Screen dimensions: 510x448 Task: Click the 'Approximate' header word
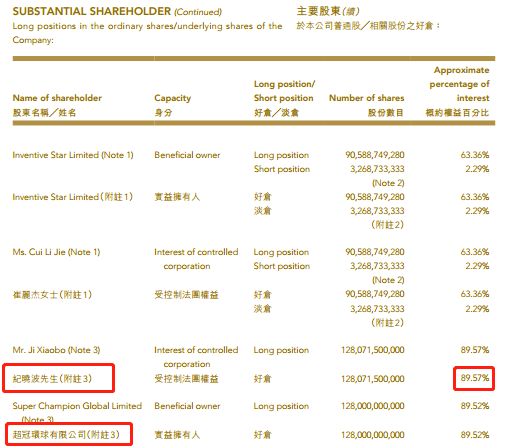tap(461, 70)
